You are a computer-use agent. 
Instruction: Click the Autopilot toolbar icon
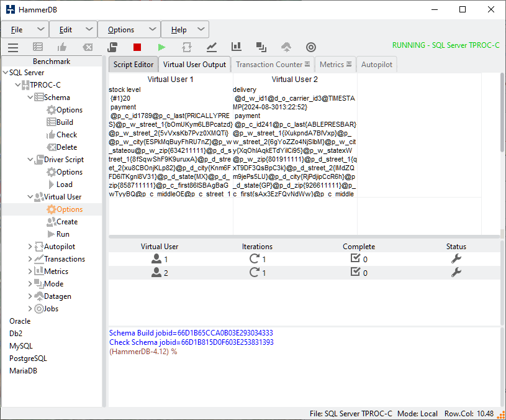tap(186, 47)
